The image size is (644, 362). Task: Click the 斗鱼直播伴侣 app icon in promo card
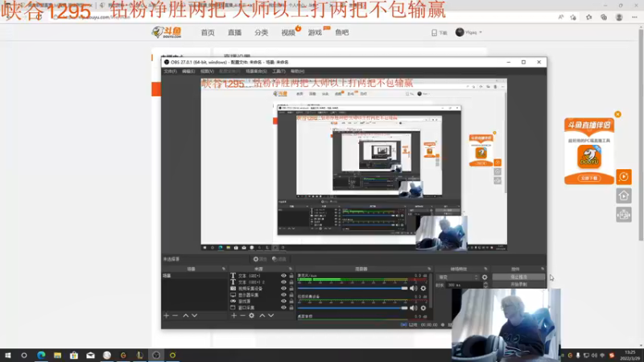click(x=589, y=156)
